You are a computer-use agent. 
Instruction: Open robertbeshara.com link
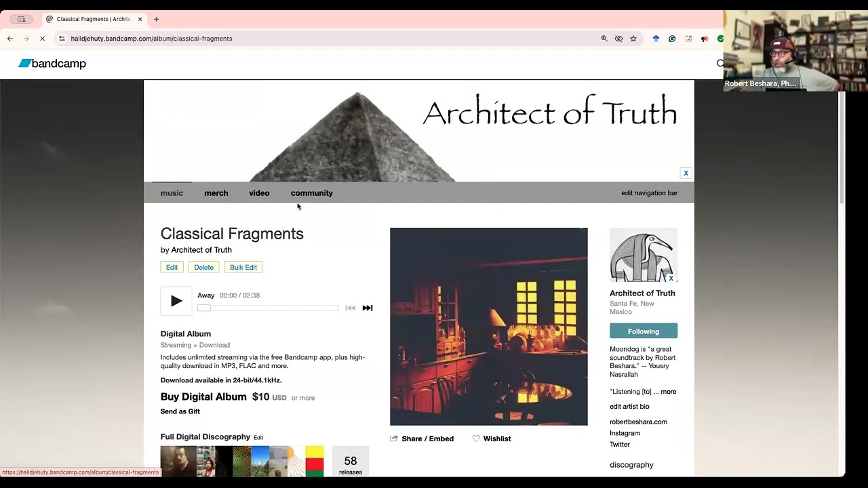(x=638, y=422)
